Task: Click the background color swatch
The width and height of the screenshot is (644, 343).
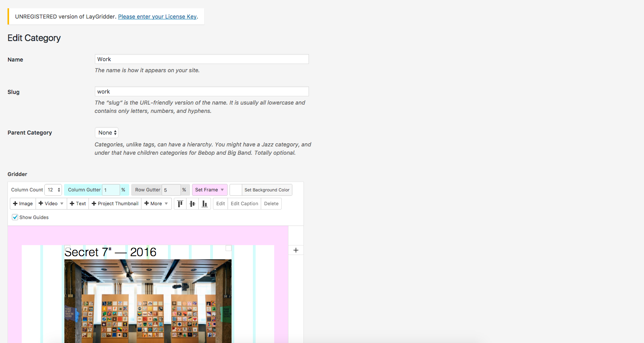Action: pyautogui.click(x=236, y=190)
